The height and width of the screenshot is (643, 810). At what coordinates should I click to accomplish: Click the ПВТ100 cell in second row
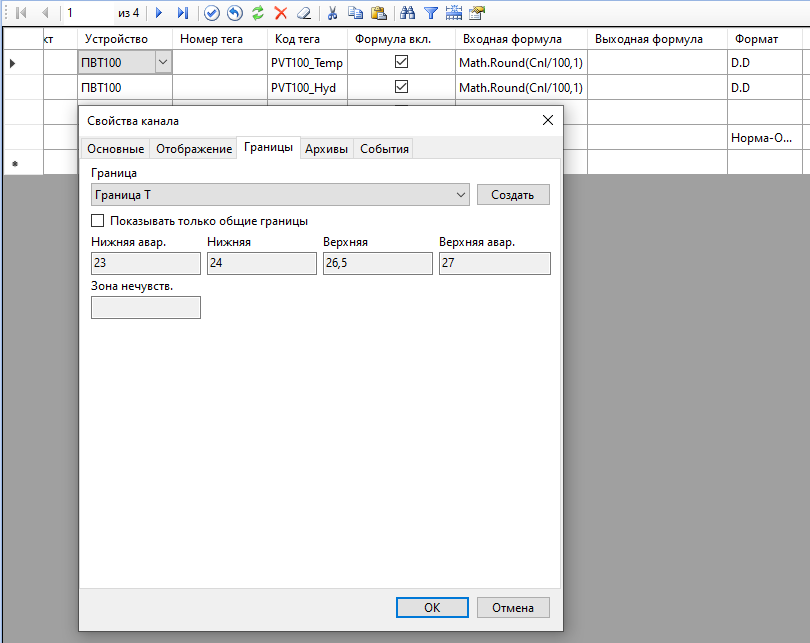click(124, 87)
